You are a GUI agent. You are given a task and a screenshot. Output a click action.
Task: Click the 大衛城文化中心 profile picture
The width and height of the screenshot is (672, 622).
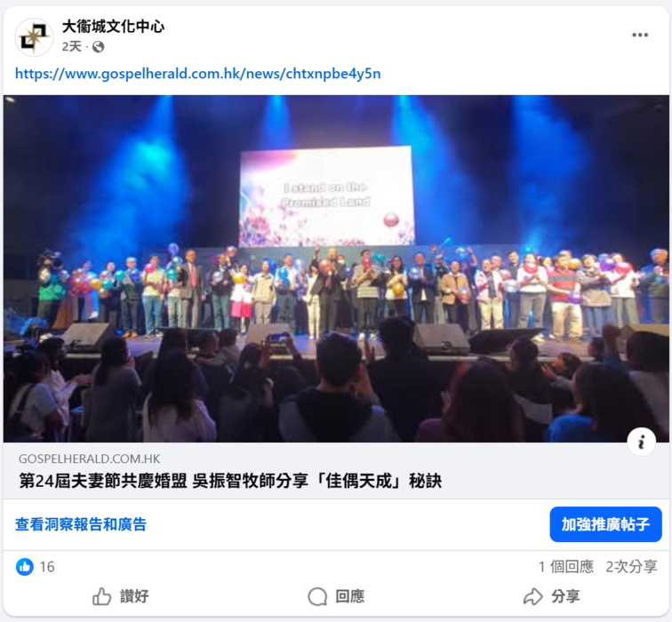tap(35, 37)
